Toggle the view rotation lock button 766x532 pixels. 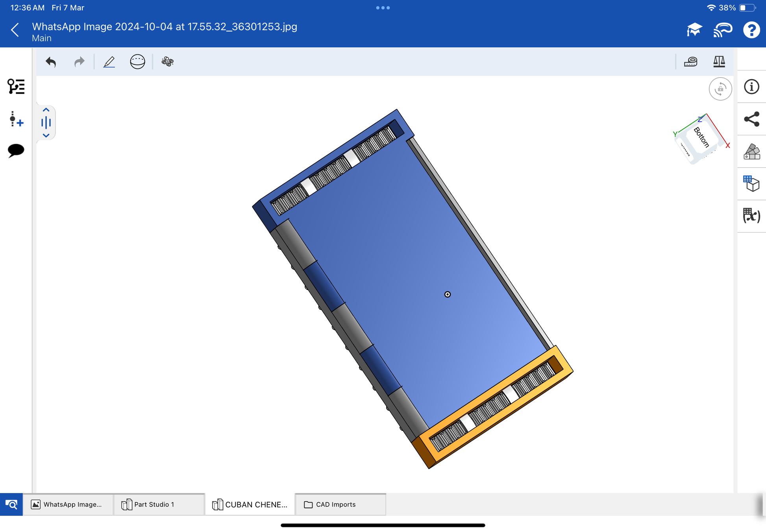coord(720,89)
